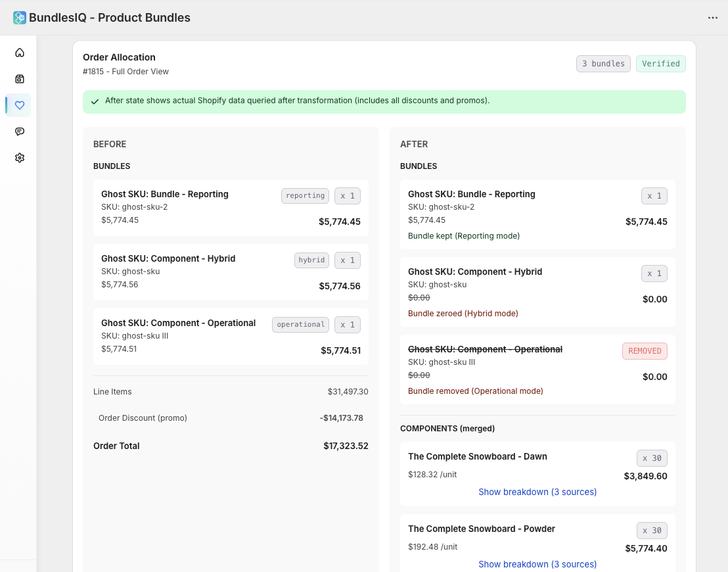Viewport: 728px width, 572px height.
Task: Open the chat message icon in sidebar
Action: [20, 131]
